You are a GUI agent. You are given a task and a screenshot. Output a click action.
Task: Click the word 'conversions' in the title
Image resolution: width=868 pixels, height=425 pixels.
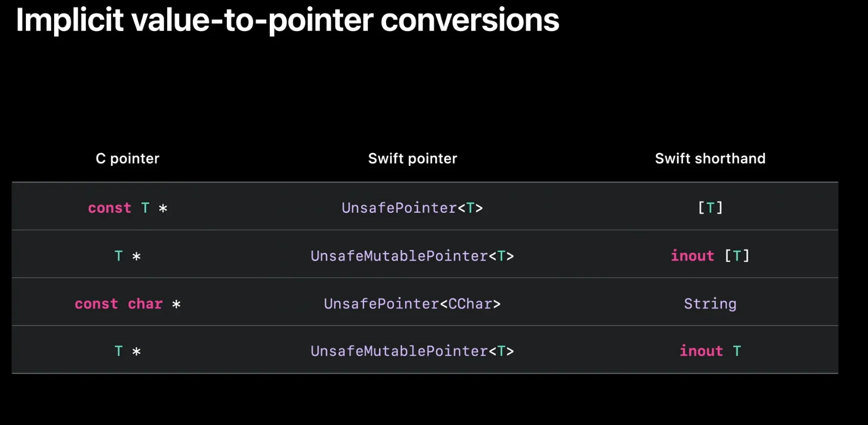point(470,21)
